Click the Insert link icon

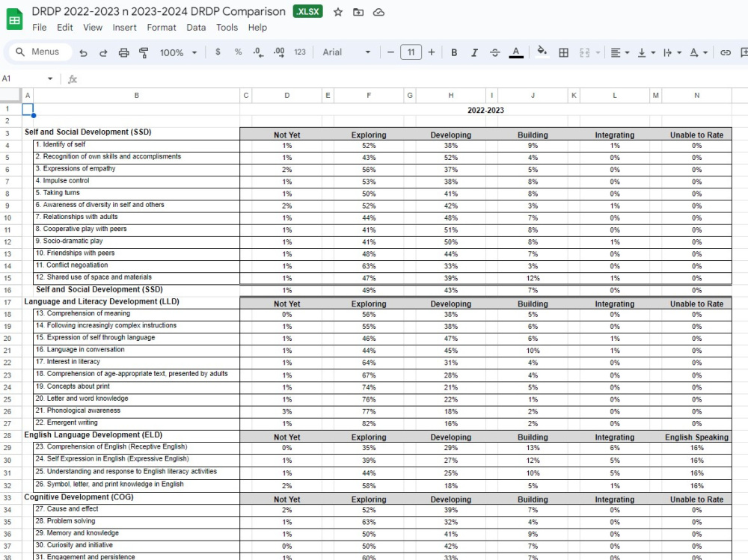tap(725, 52)
